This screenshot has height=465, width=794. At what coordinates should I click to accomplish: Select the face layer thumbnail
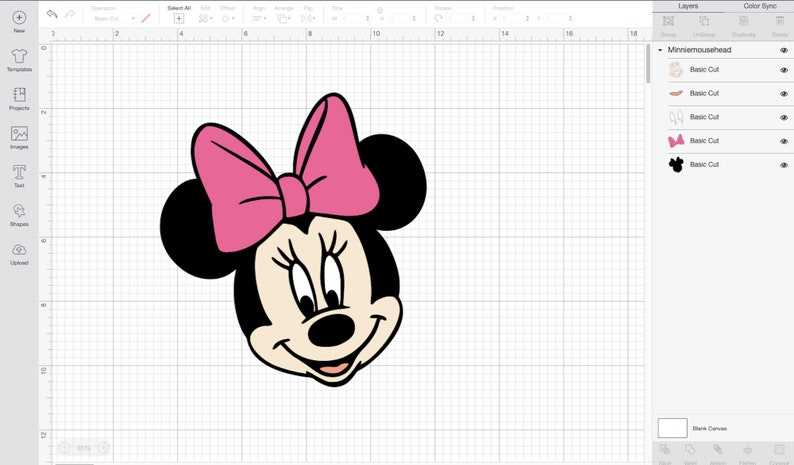click(676, 70)
